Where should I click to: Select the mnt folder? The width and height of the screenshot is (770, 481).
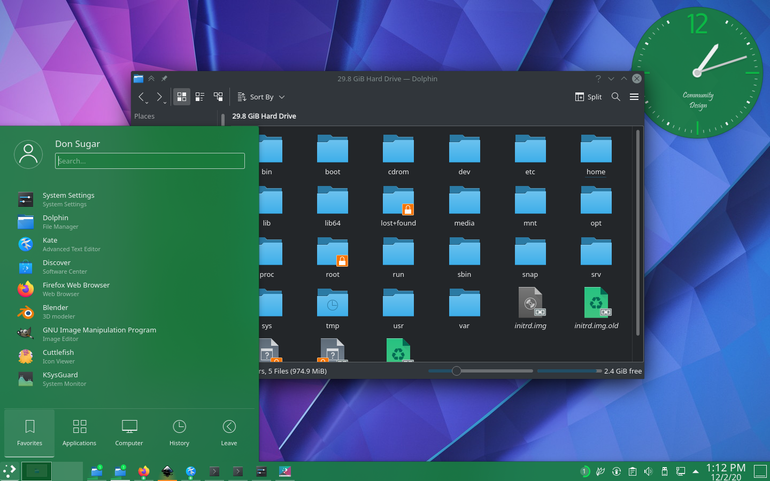click(530, 206)
